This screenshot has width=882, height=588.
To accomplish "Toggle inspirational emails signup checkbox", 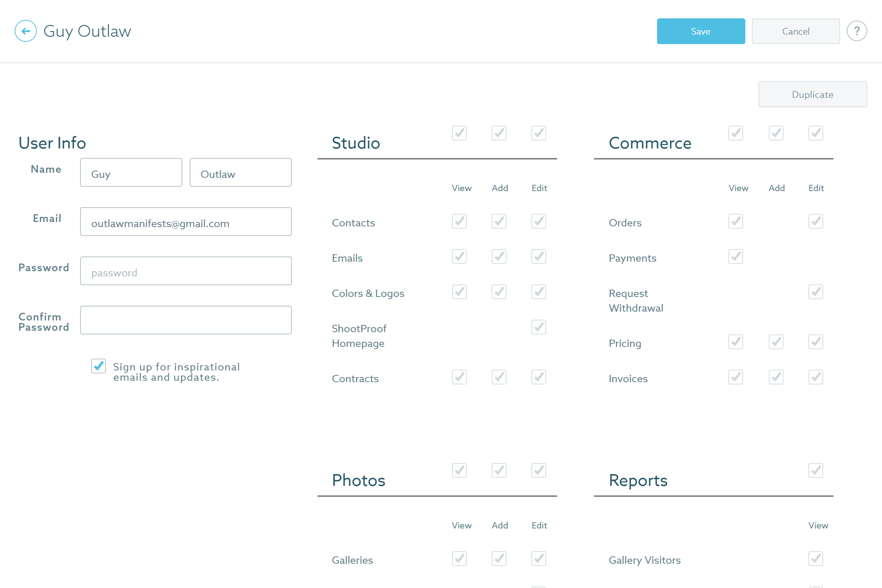I will pos(98,366).
